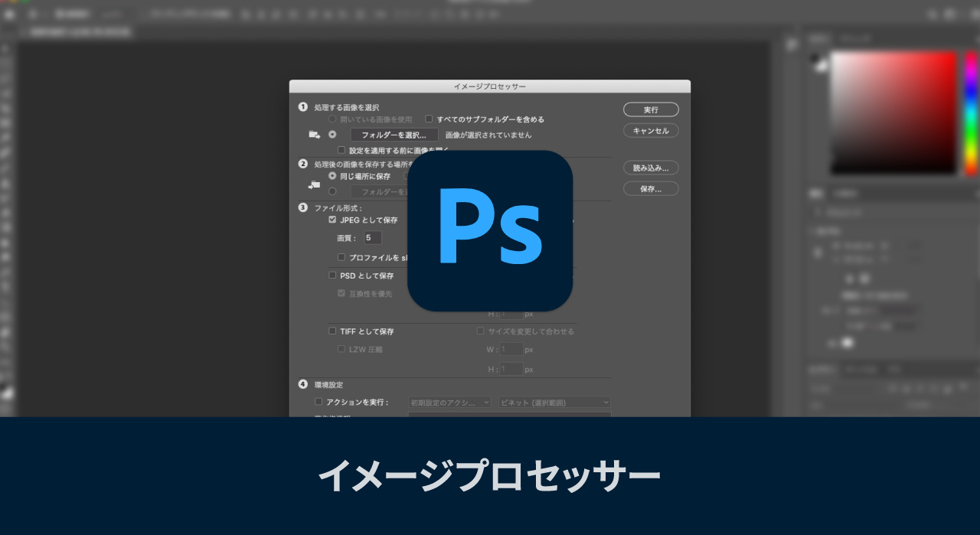Select the 同じ場所に保存 radio button
Screen dimensions: 980x535
click(332, 175)
